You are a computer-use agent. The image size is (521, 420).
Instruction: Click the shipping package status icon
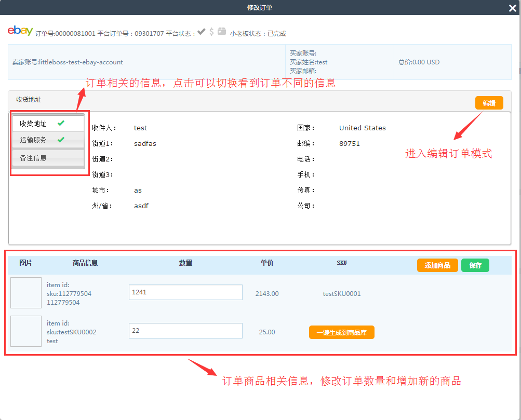coord(222,32)
